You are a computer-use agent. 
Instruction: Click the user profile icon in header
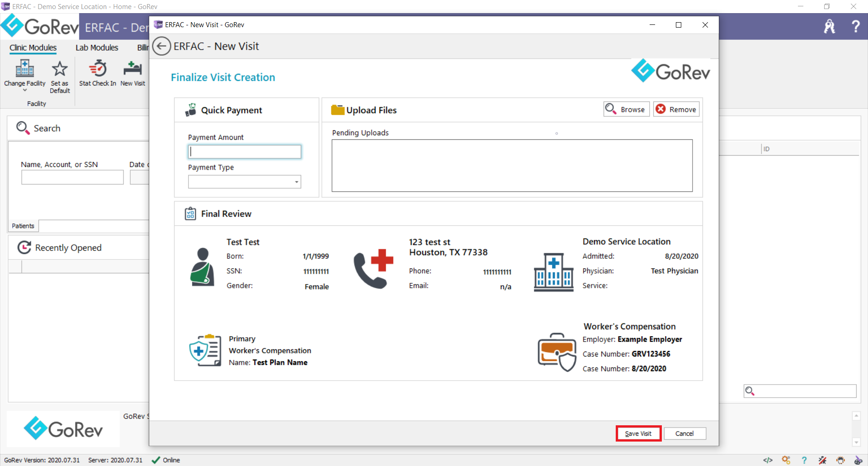pyautogui.click(x=830, y=26)
